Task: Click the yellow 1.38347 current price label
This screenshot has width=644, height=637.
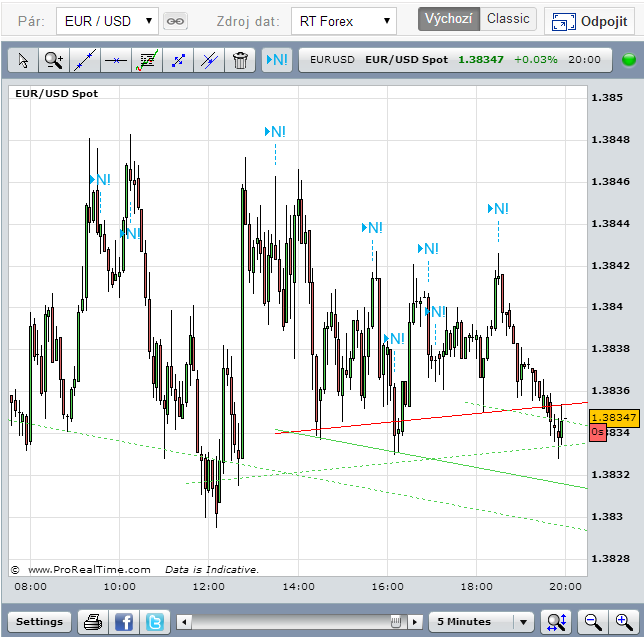Action: tap(614, 417)
